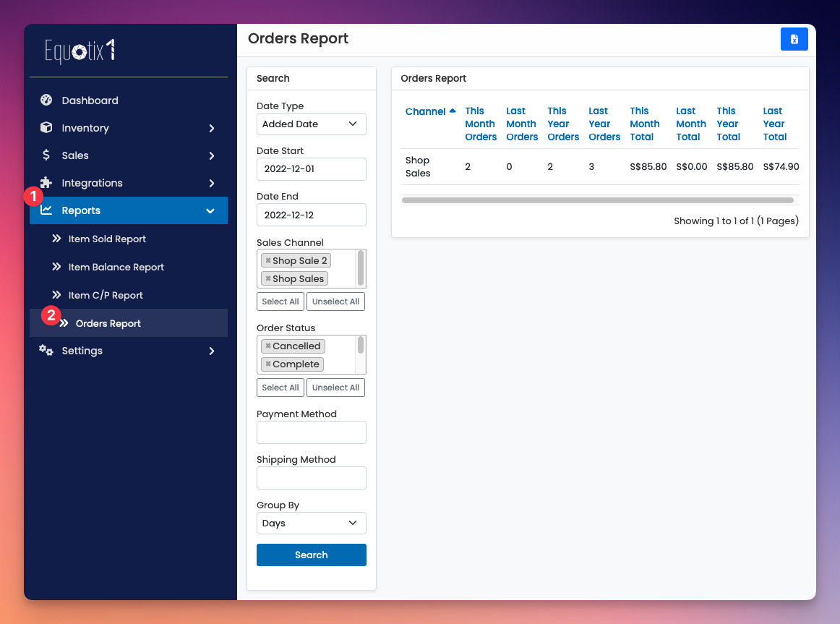Click the Shipping Method input field

coord(312,478)
